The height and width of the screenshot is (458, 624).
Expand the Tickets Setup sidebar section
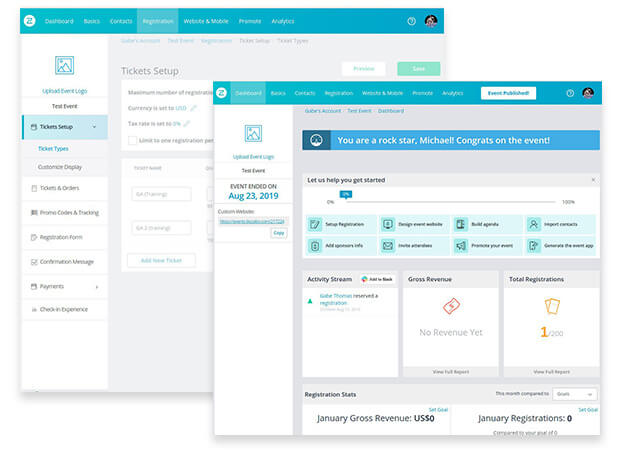pyautogui.click(x=94, y=127)
